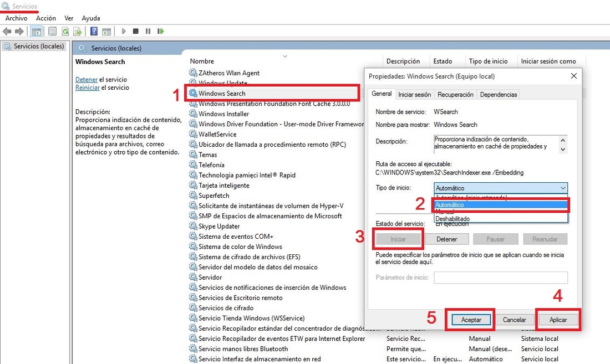Click the Detener el servicio link
Screen dimensions: 610x364
[x=87, y=79]
